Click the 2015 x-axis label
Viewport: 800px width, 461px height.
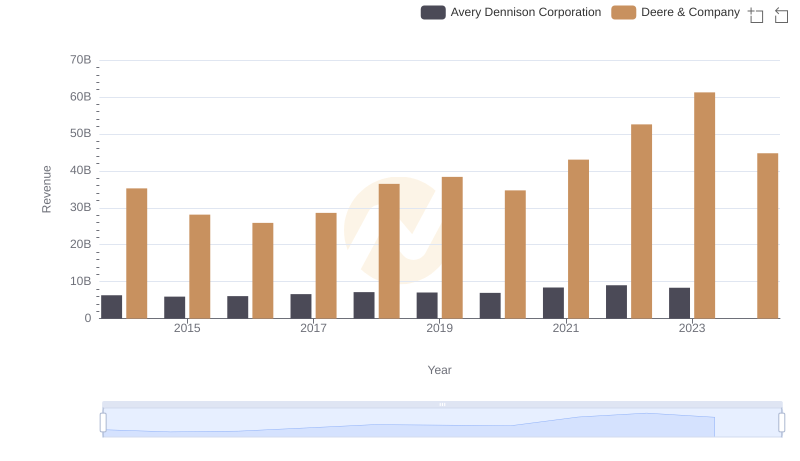point(187,328)
